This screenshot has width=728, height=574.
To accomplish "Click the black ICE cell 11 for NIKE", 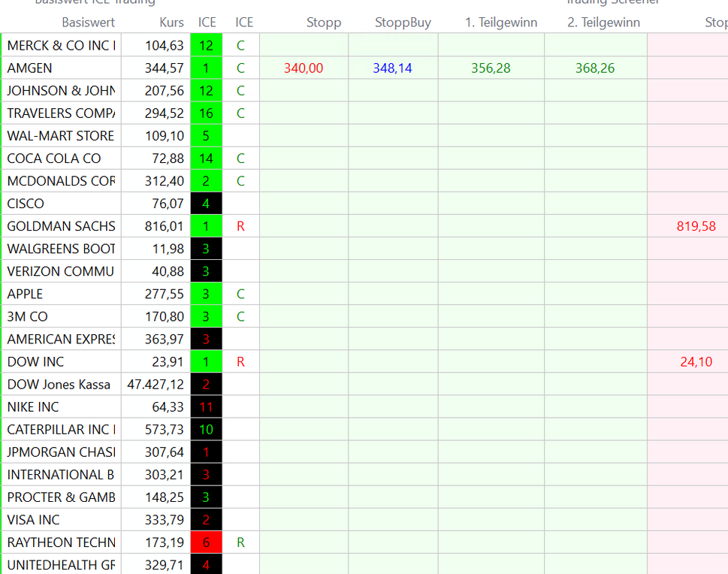I will [206, 407].
